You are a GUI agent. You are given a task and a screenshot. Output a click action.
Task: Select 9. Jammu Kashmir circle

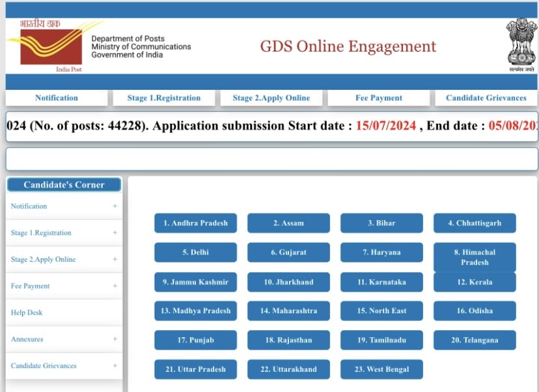195,282
